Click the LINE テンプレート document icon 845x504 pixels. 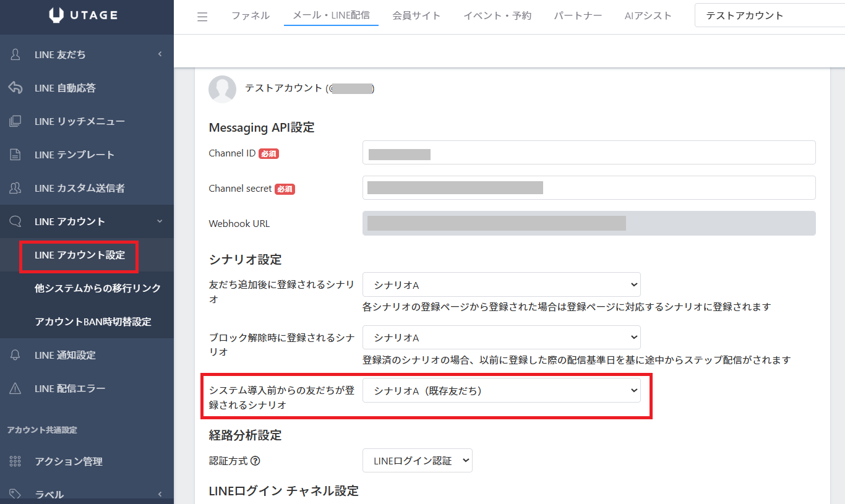16,155
